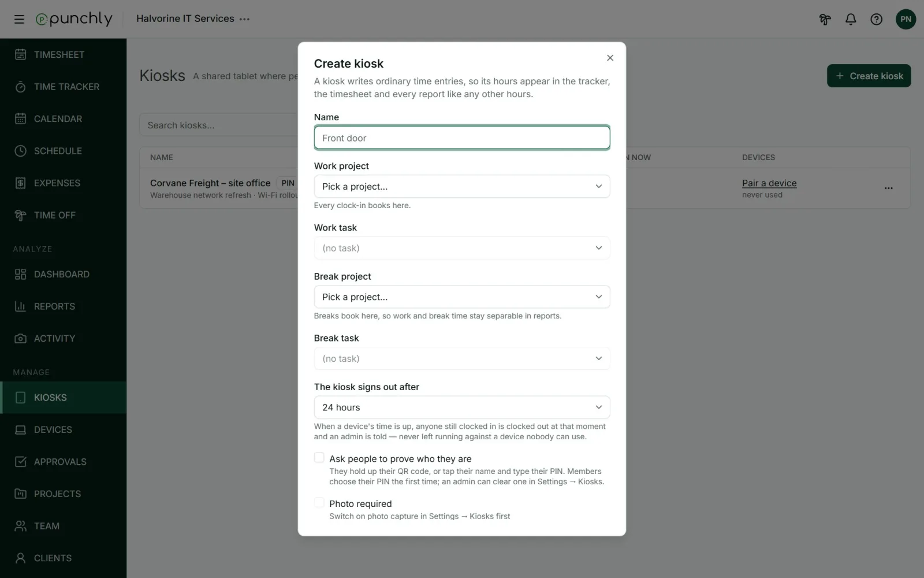Open row options for Corvane Freight kiosk
924x578 pixels.
click(x=888, y=188)
